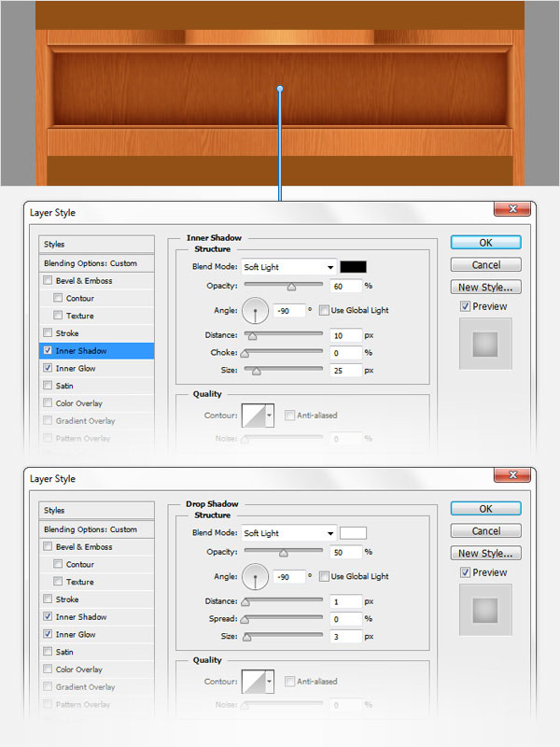Click Drop Shadow contour thumbnail
The image size is (560, 747).
tap(253, 682)
